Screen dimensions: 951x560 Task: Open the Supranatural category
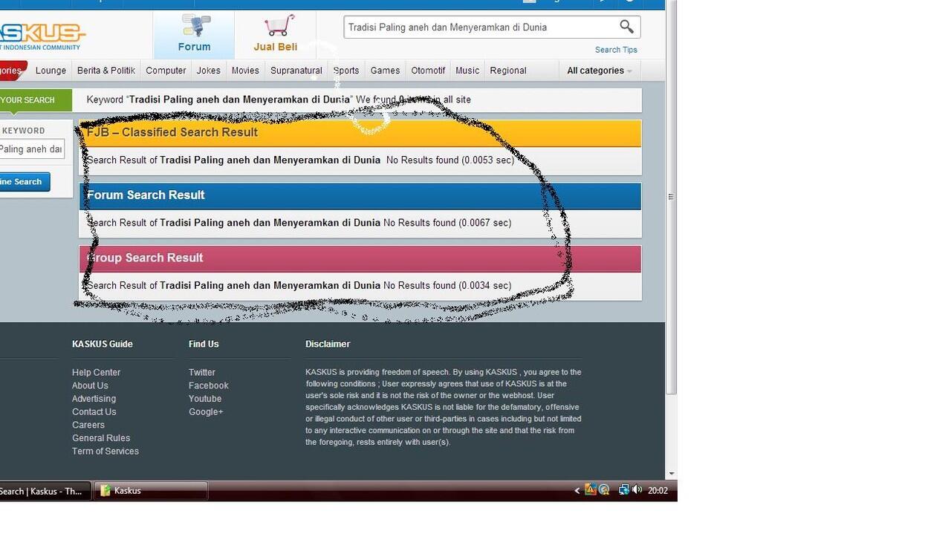tap(296, 71)
